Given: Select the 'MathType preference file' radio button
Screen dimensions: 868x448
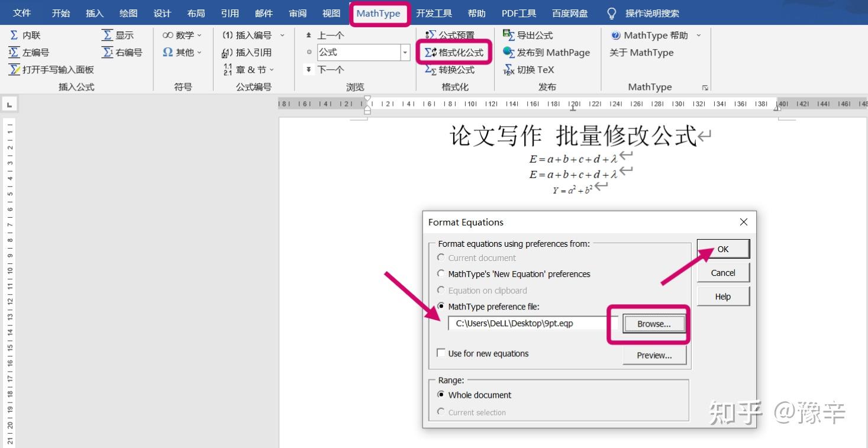Looking at the screenshot, I should pos(441,307).
